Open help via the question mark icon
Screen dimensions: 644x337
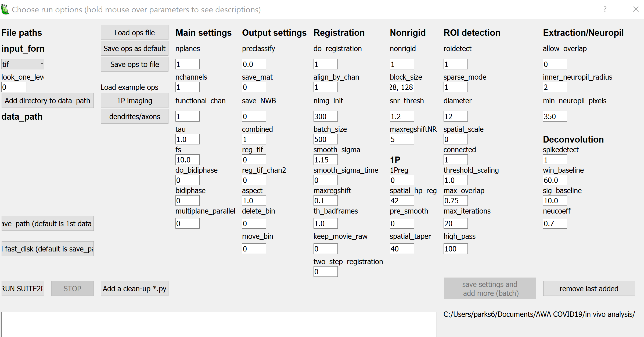(605, 9)
